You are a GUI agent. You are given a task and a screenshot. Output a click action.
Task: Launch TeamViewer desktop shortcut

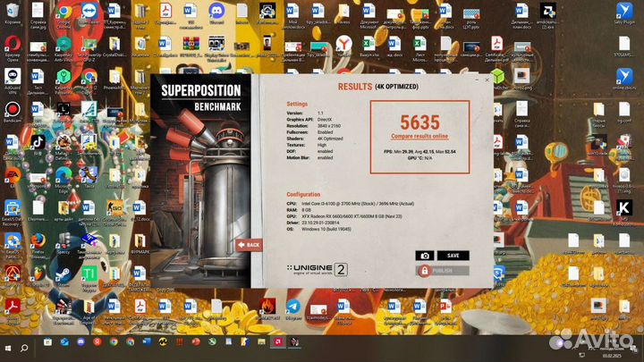(89, 14)
